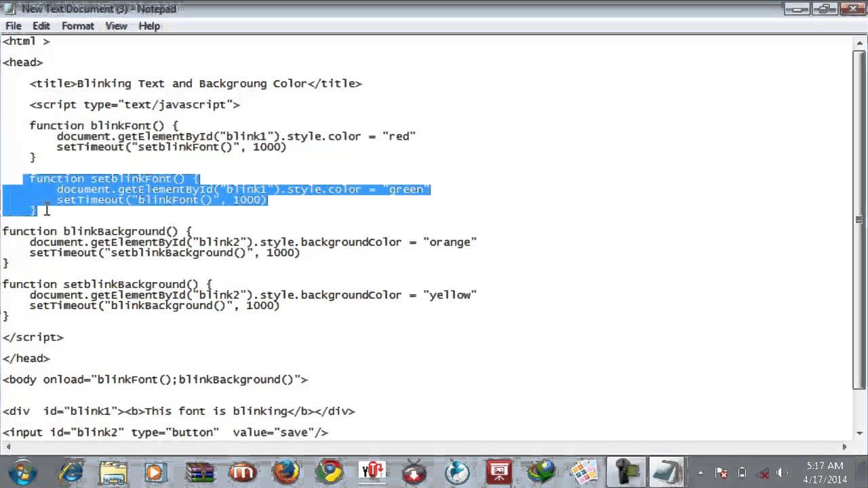This screenshot has width=868, height=488.
Task: Click the line setting backgroundColor "yellow"
Action: pyautogui.click(x=253, y=295)
